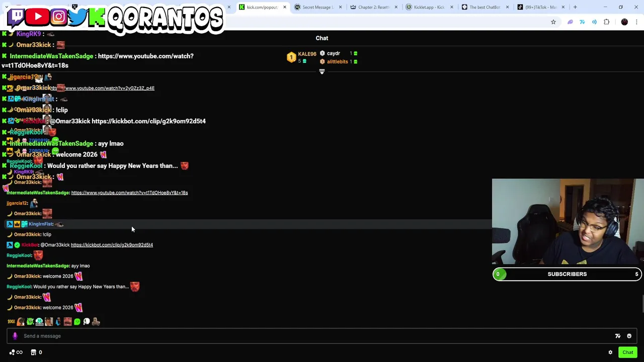
Task: Click alittlebits on the gift leaderboard
Action: (337, 62)
